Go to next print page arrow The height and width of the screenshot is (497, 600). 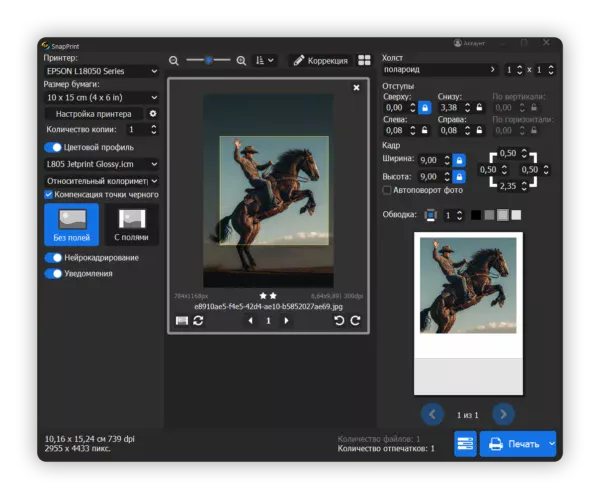(503, 414)
